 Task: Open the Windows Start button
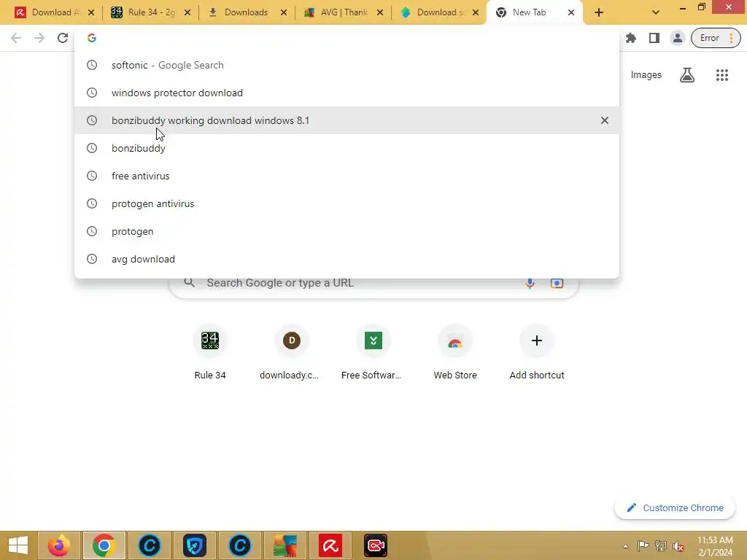(x=18, y=545)
